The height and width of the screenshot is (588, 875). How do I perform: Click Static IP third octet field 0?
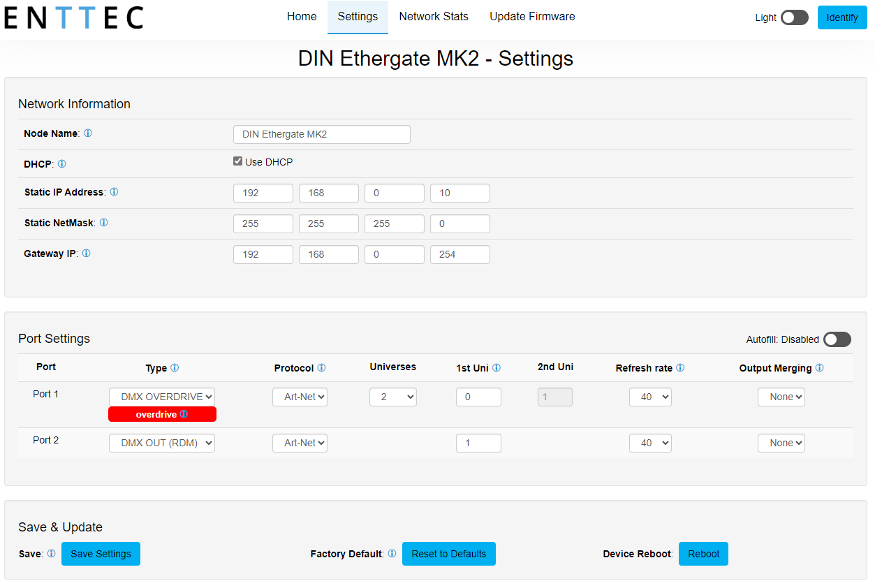tap(395, 193)
